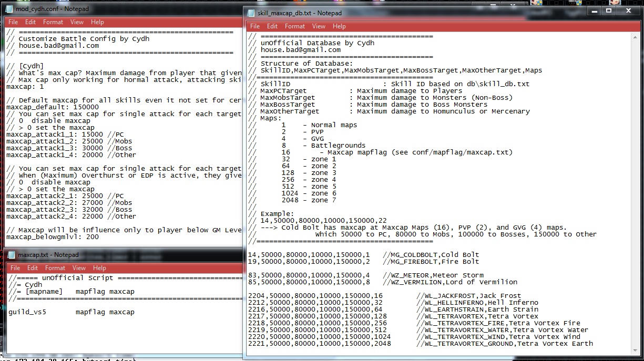Click the Notepad icon in maxcap.txt title bar
644x361 pixels.
point(11,255)
